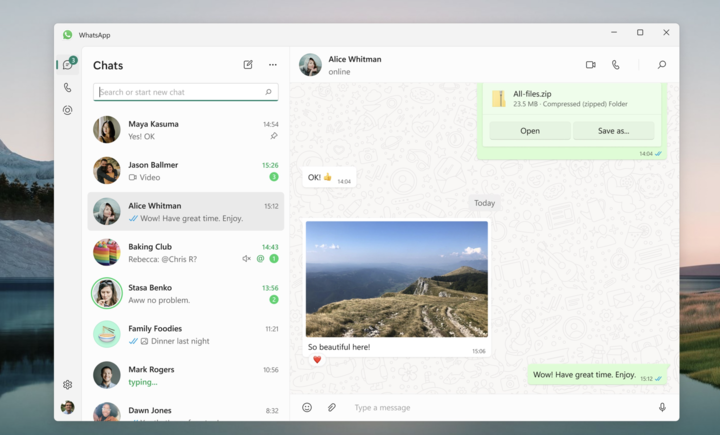The width and height of the screenshot is (720, 435).
Task: Click Save as for All-files.zip
Action: tap(613, 131)
